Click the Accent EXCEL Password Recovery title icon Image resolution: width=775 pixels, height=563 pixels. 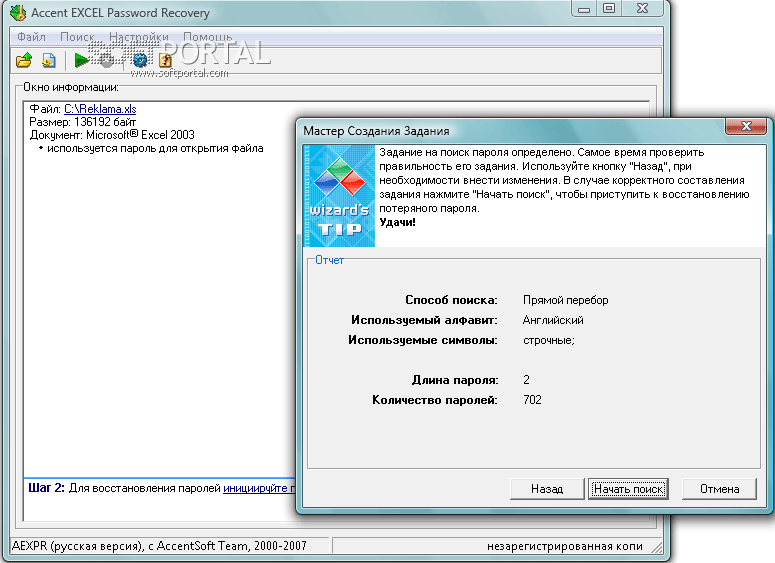point(18,13)
